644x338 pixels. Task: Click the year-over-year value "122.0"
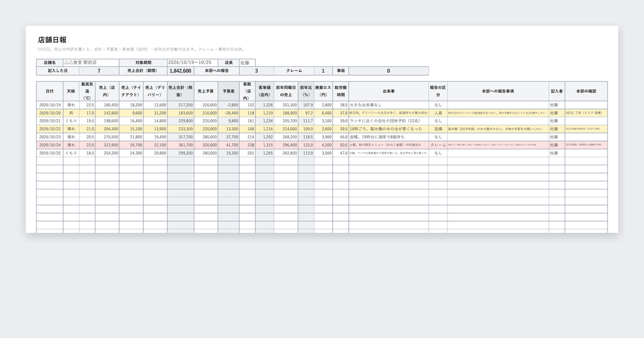pyautogui.click(x=306, y=145)
